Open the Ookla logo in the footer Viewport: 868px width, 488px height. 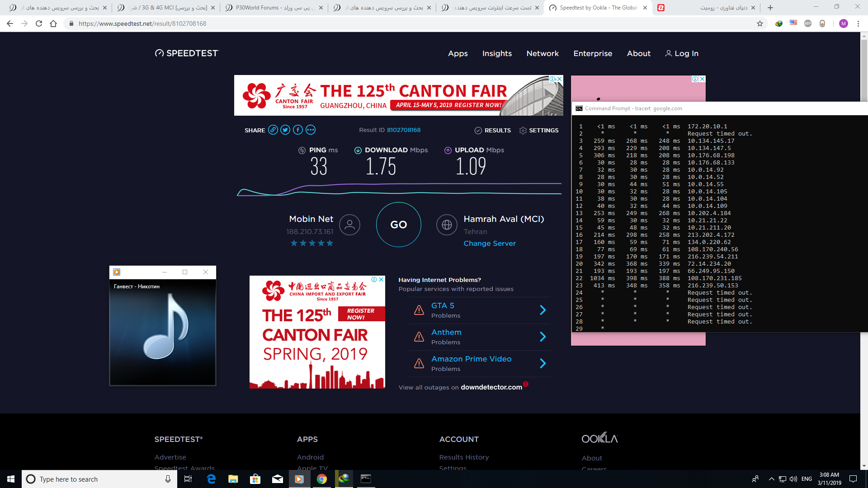coord(599,438)
